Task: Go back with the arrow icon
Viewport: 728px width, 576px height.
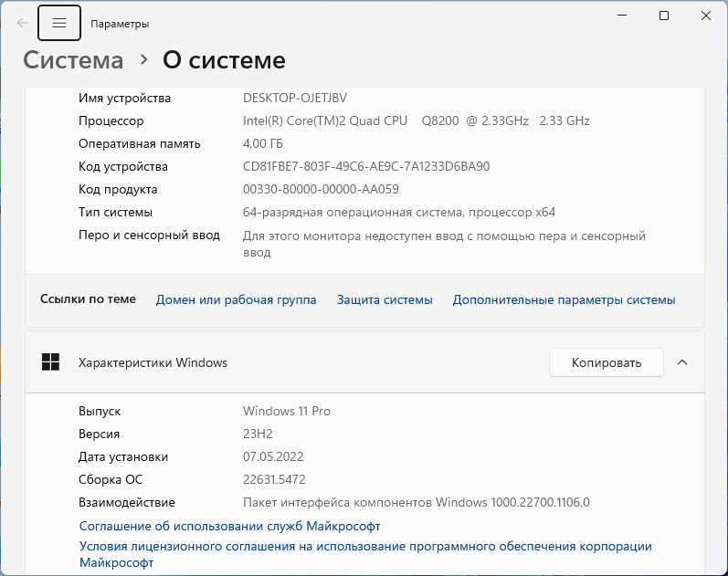Action: point(22,23)
